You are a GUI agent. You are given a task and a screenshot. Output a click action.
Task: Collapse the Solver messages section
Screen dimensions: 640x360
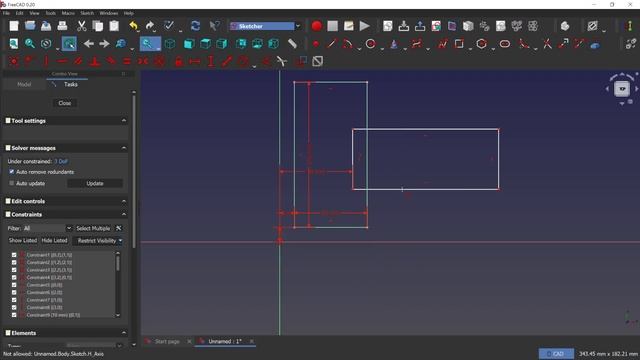[124, 148]
